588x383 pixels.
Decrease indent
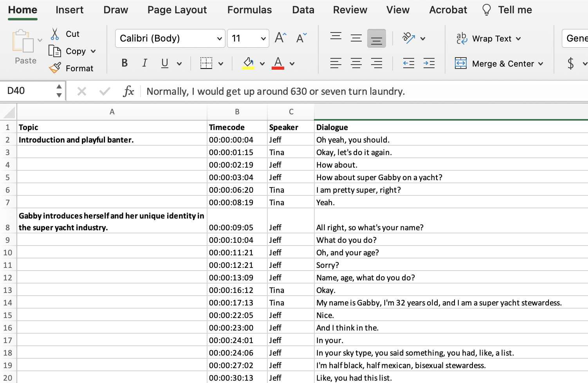pos(409,63)
